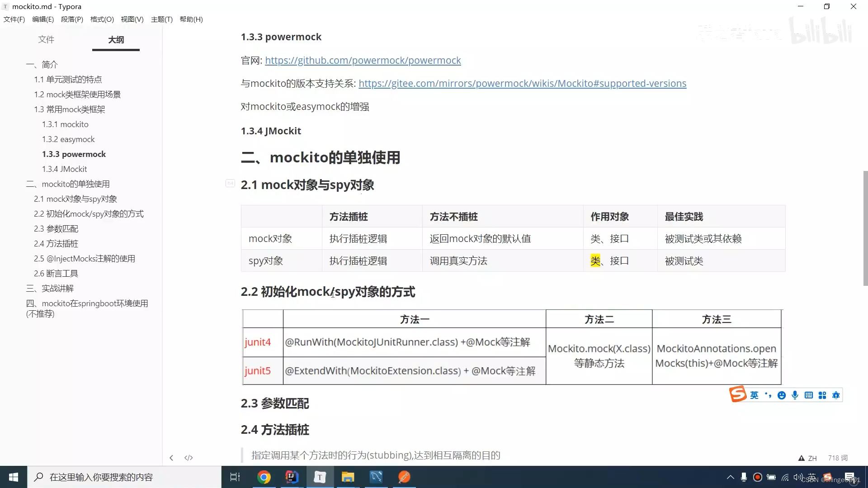Open the Sogou skin settings icon

(x=836, y=395)
